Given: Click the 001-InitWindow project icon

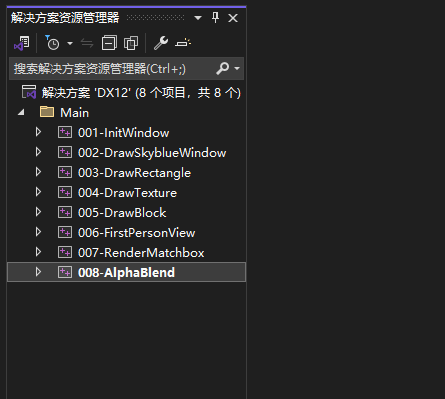Looking at the screenshot, I should click(65, 132).
